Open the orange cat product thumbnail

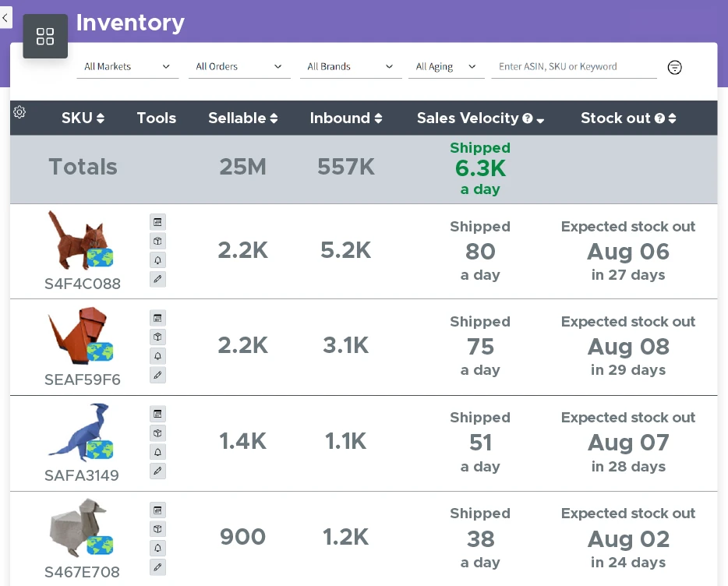80,240
